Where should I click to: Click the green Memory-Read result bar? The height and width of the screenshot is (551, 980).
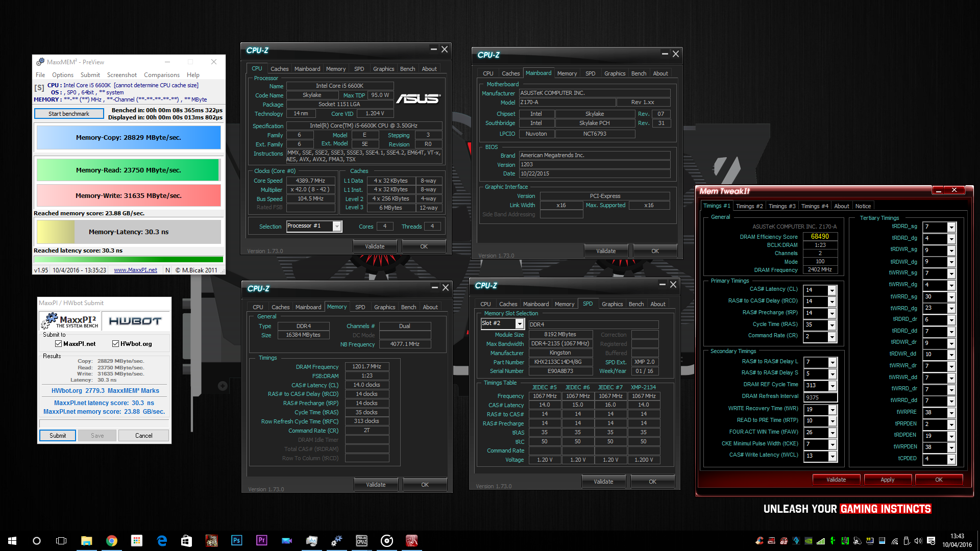[128, 170]
